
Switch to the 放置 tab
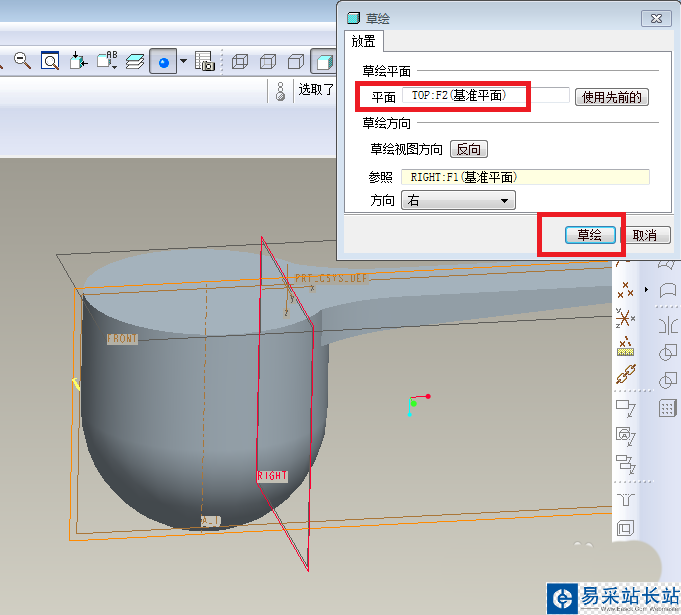364,42
